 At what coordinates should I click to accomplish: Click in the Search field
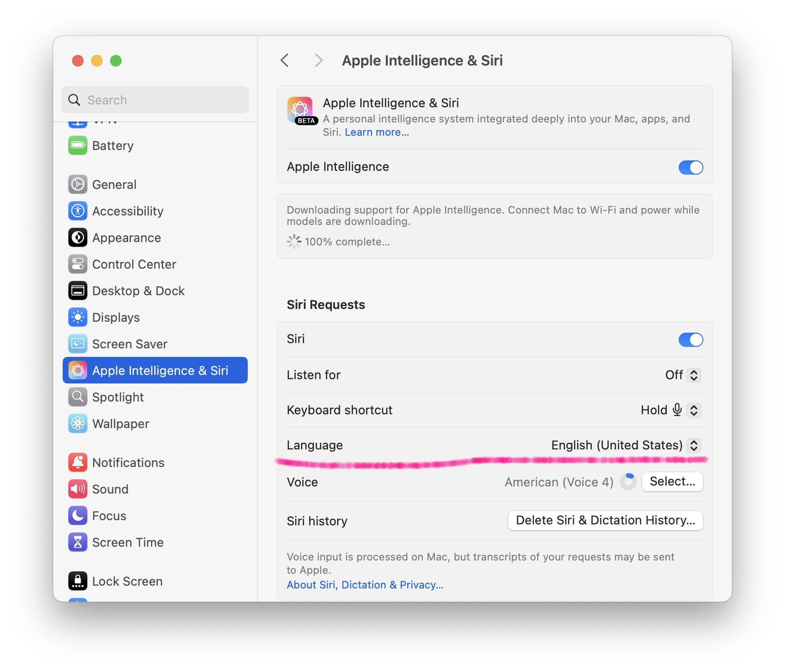155,100
